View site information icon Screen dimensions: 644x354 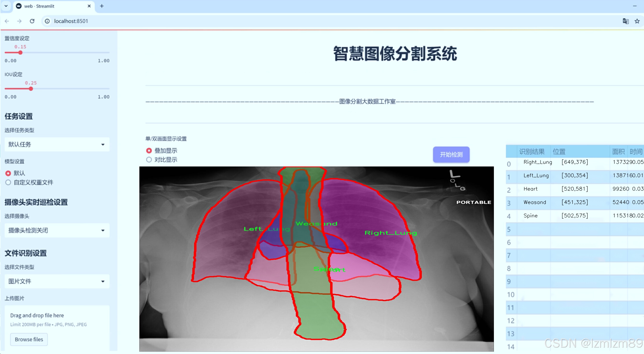[47, 21]
